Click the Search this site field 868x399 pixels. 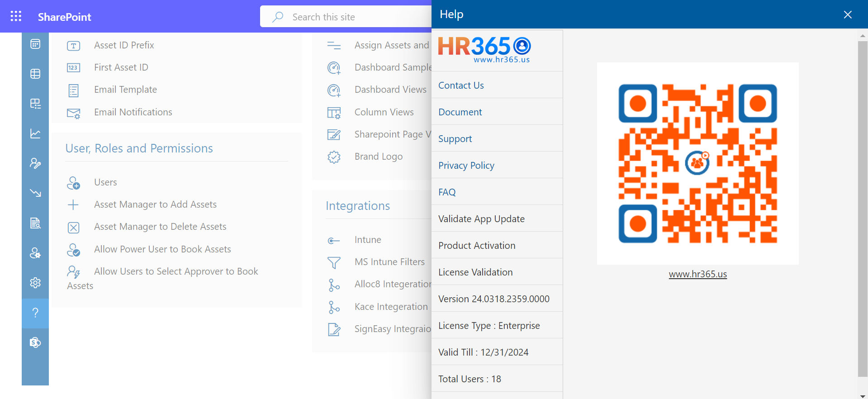tap(346, 17)
